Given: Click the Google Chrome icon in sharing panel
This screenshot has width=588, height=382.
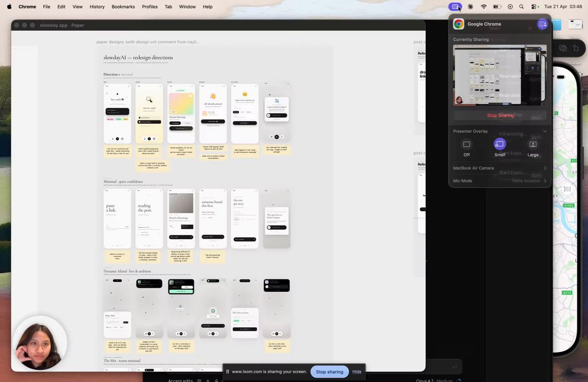Looking at the screenshot, I should pos(458,24).
